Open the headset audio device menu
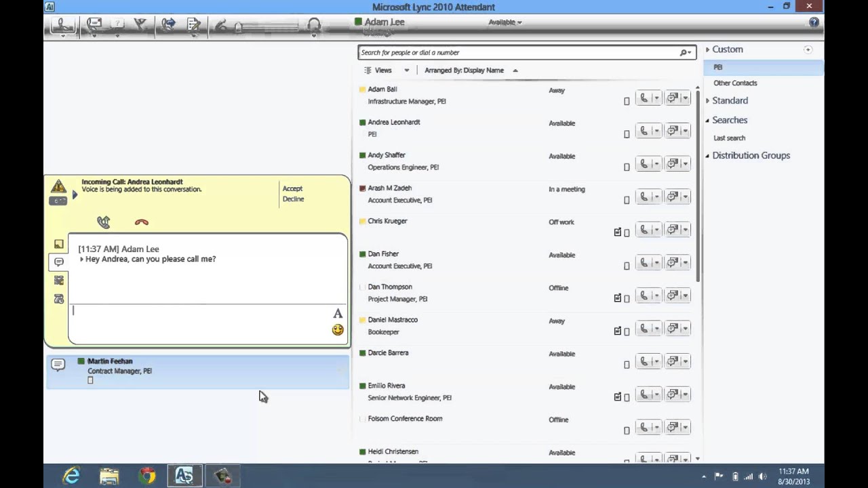 (313, 26)
